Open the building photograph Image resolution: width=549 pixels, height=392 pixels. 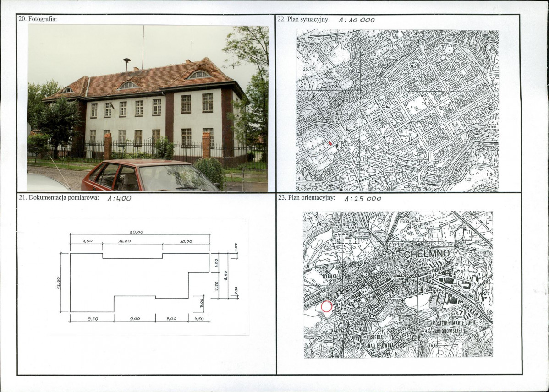coord(148,108)
